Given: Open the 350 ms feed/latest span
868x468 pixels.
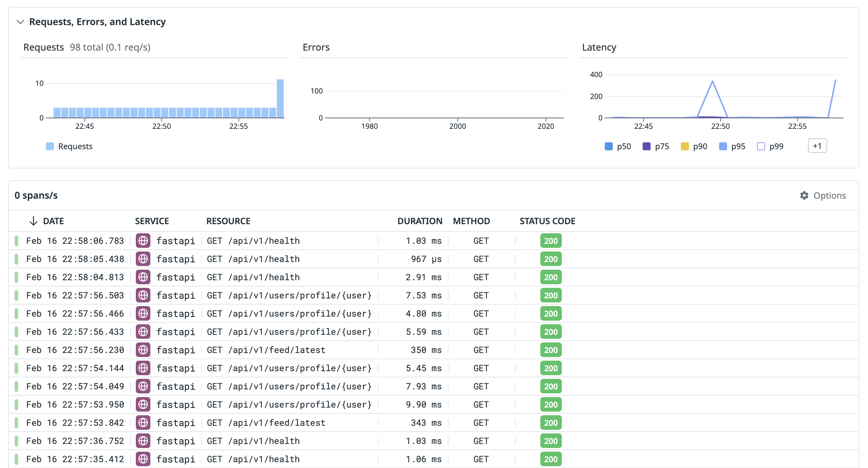Looking at the screenshot, I should 426,350.
